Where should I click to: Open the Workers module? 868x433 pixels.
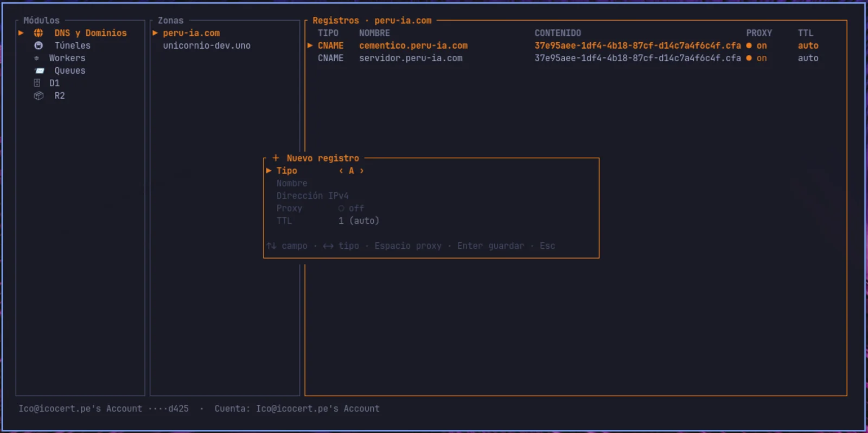tap(67, 58)
